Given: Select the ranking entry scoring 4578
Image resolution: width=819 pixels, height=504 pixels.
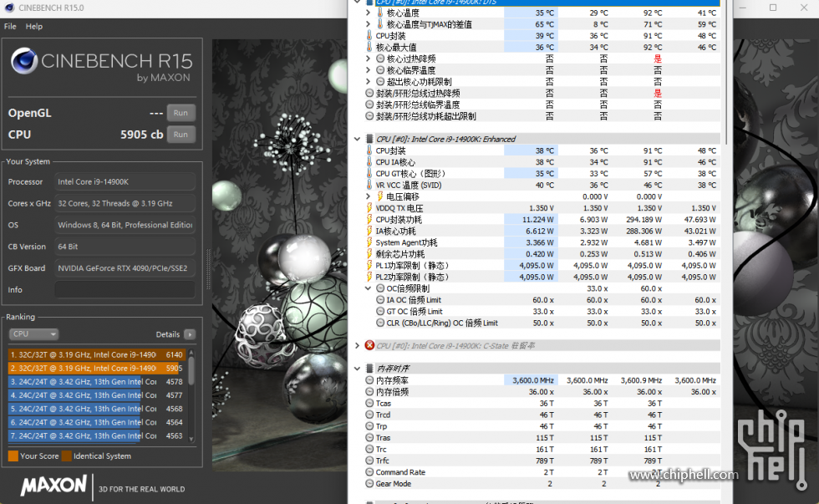Looking at the screenshot, I should 97,382.
